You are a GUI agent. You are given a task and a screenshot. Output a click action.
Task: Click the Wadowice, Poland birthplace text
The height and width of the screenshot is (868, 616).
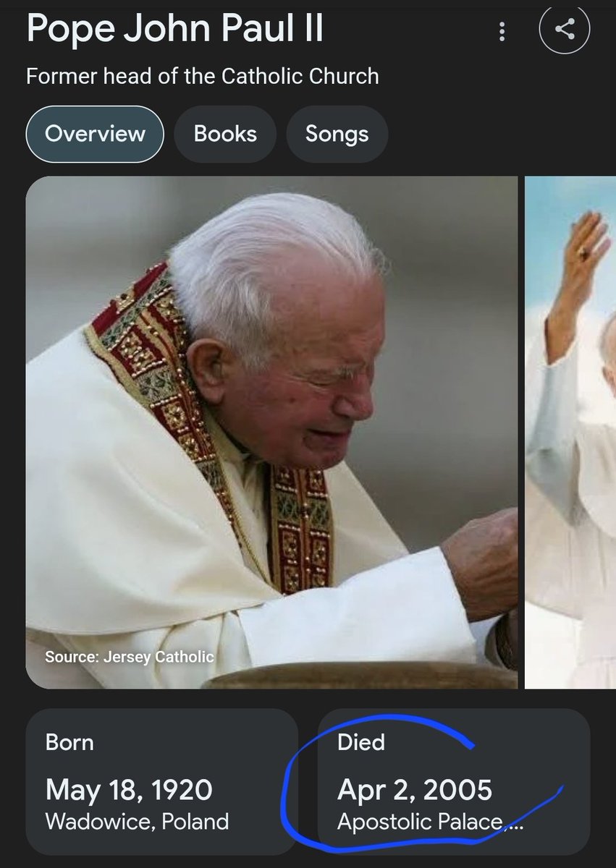pos(137,822)
